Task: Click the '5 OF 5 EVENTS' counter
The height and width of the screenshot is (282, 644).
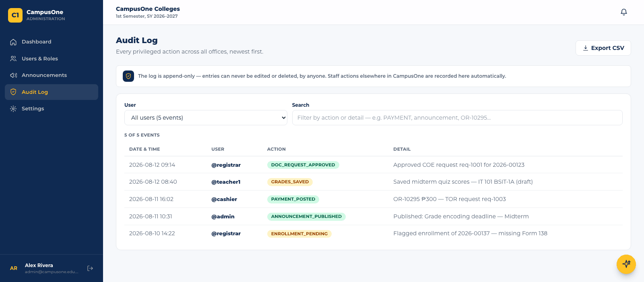Action: coord(142,135)
